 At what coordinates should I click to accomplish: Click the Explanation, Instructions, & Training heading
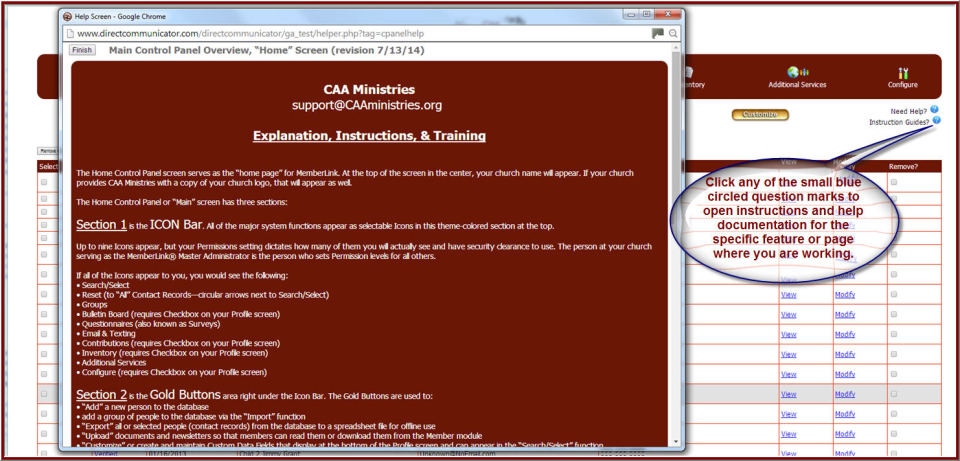pyautogui.click(x=369, y=136)
